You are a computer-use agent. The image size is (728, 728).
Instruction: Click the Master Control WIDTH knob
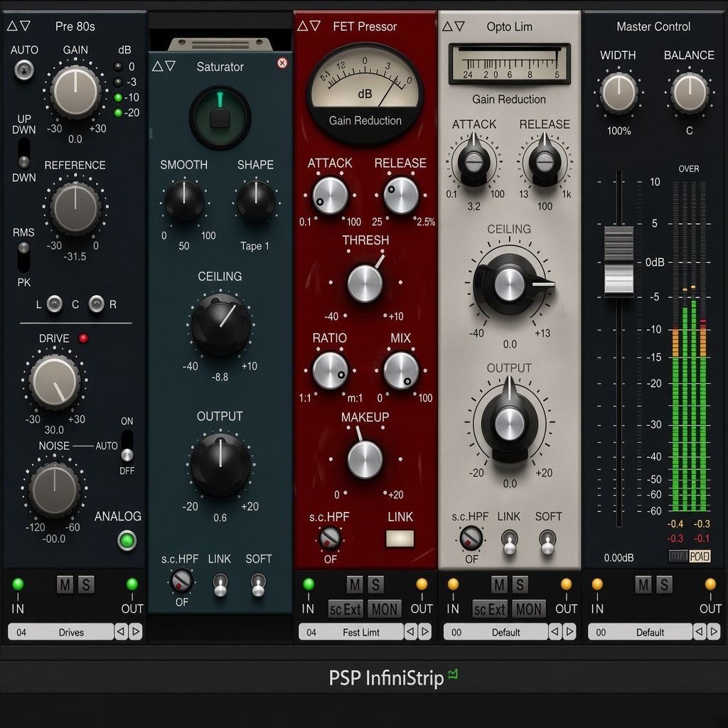pyautogui.click(x=619, y=93)
